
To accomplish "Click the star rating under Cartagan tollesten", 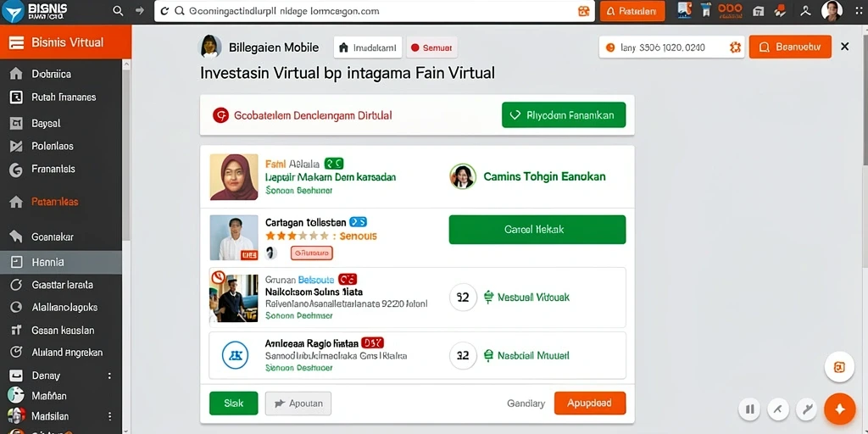I will [299, 236].
